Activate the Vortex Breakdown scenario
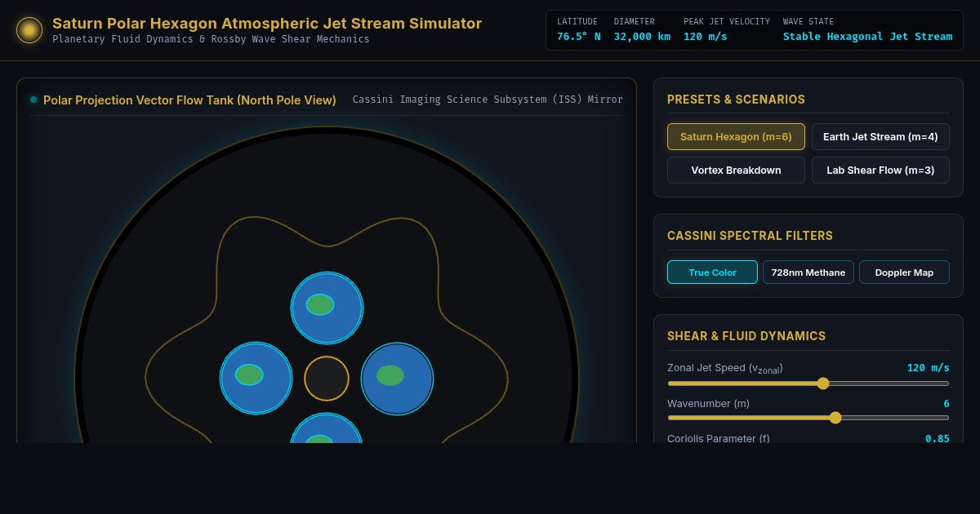Viewport: 980px width, 514px height. tap(736, 171)
